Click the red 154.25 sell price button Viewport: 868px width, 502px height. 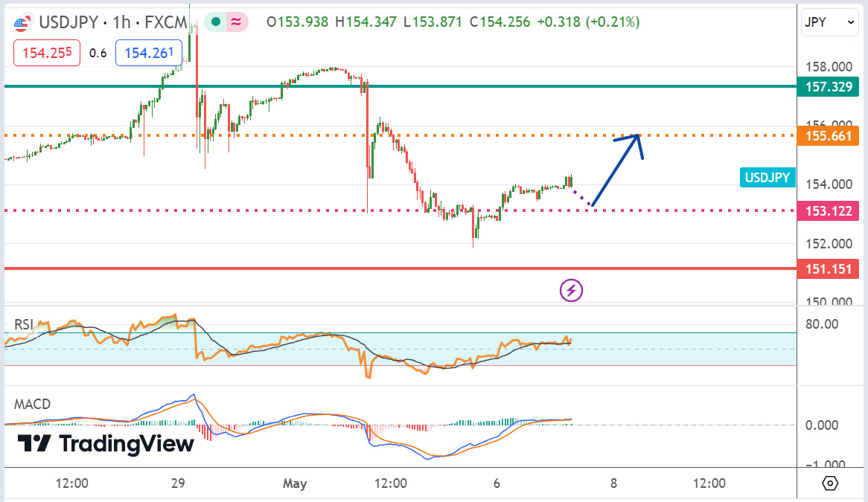[46, 53]
